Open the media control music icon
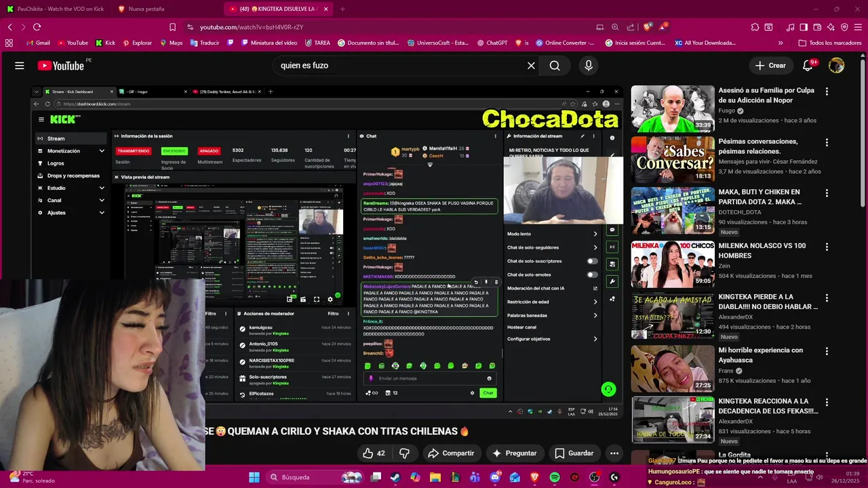This screenshot has height=488, width=868. (x=791, y=27)
